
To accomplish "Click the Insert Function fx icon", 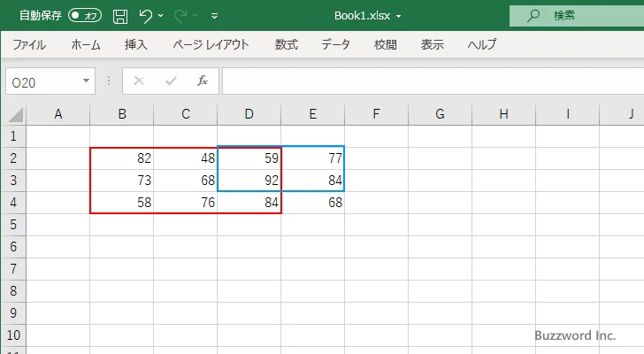I will [x=202, y=81].
